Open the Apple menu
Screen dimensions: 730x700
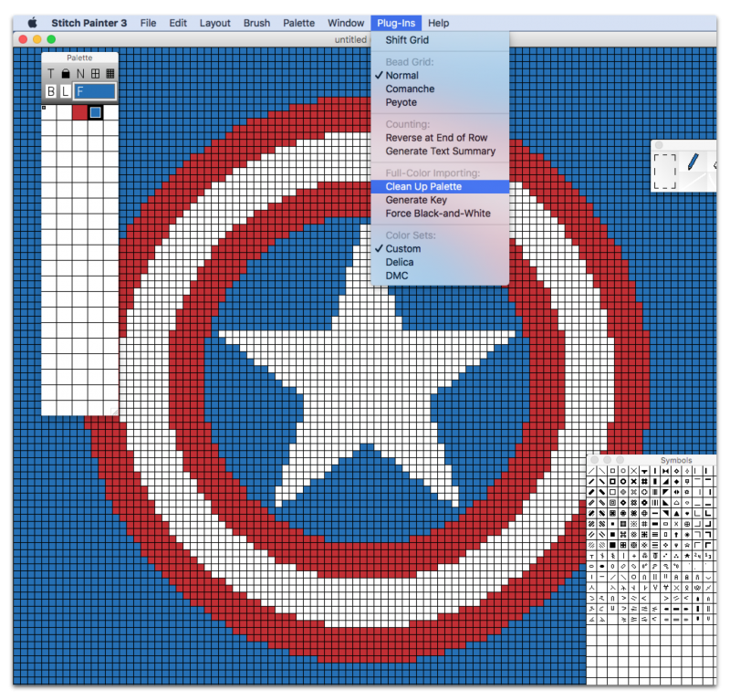pyautogui.click(x=32, y=23)
